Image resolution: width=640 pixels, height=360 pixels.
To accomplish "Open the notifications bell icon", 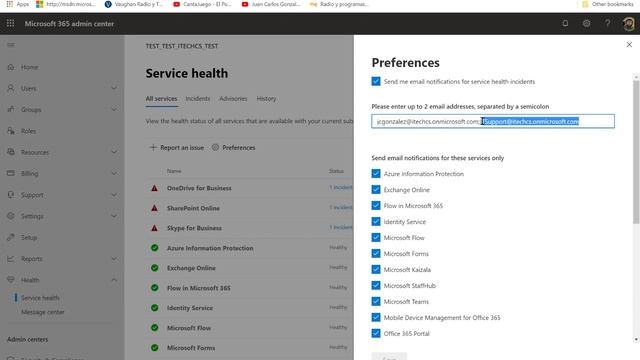I will [565, 23].
